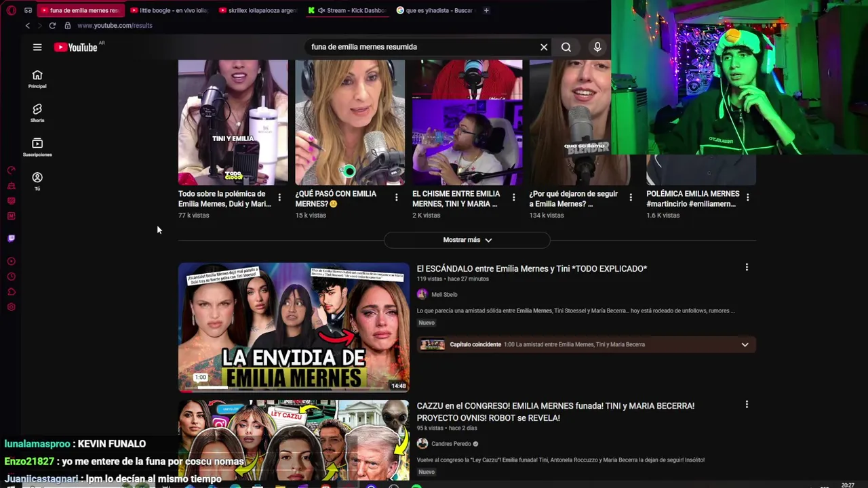Switch to 'little boogie - en vivo' tab
This screenshot has height=488, width=868.
coord(170,10)
